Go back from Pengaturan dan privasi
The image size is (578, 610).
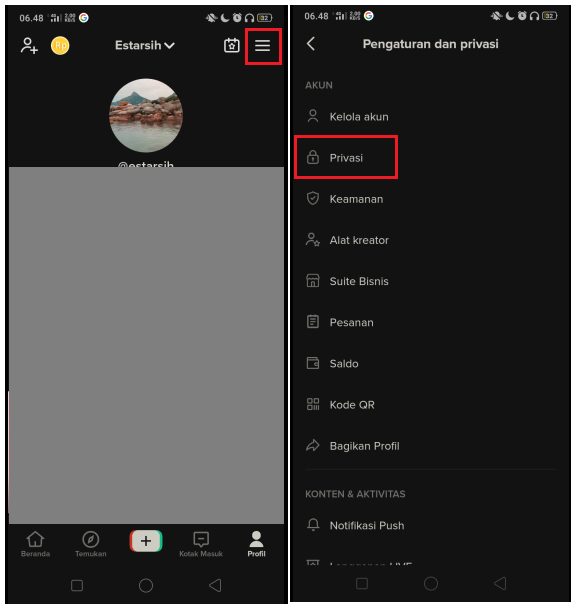pos(311,44)
